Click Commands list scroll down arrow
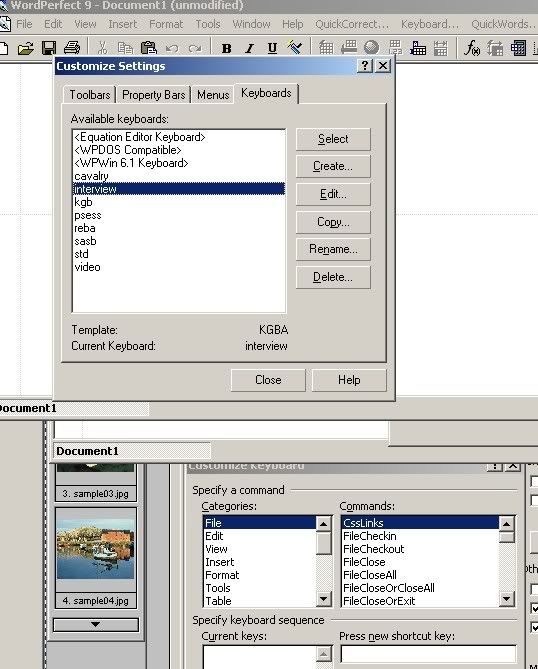Image resolution: width=538 pixels, height=669 pixels. tap(506, 599)
